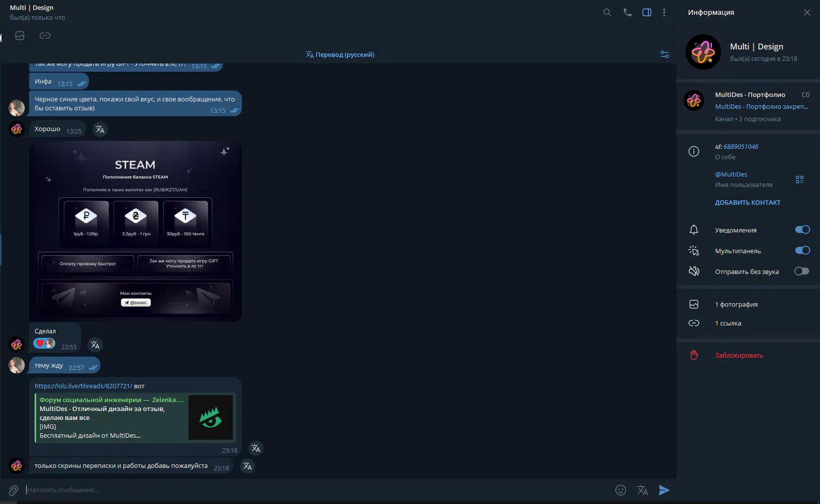Close the Информация panel
This screenshot has width=820, height=504.
807,12
